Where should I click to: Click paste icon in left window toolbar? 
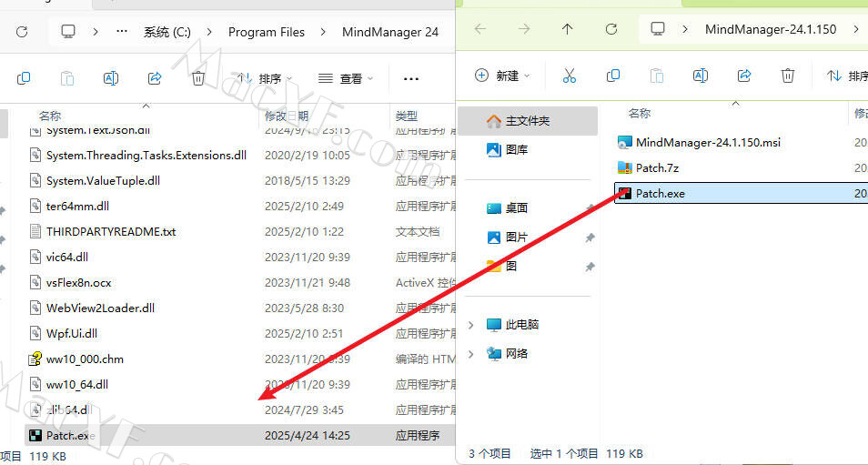[67, 78]
